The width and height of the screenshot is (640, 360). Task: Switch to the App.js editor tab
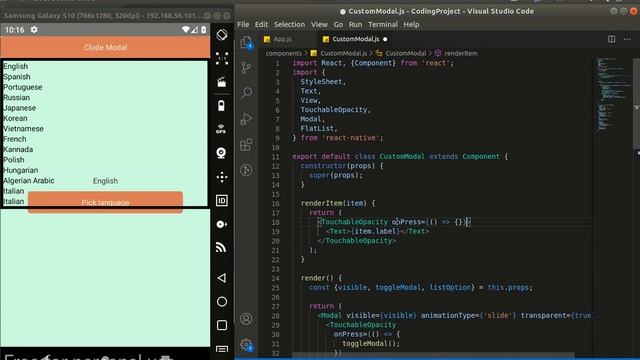pyautogui.click(x=282, y=39)
